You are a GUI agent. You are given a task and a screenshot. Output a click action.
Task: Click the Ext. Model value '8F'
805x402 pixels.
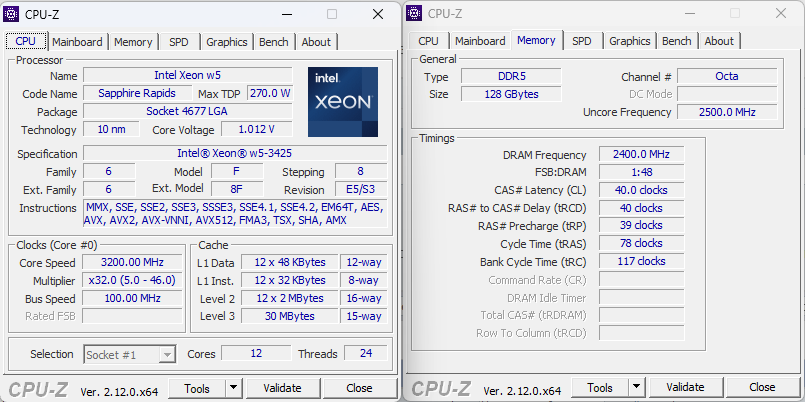click(x=237, y=189)
